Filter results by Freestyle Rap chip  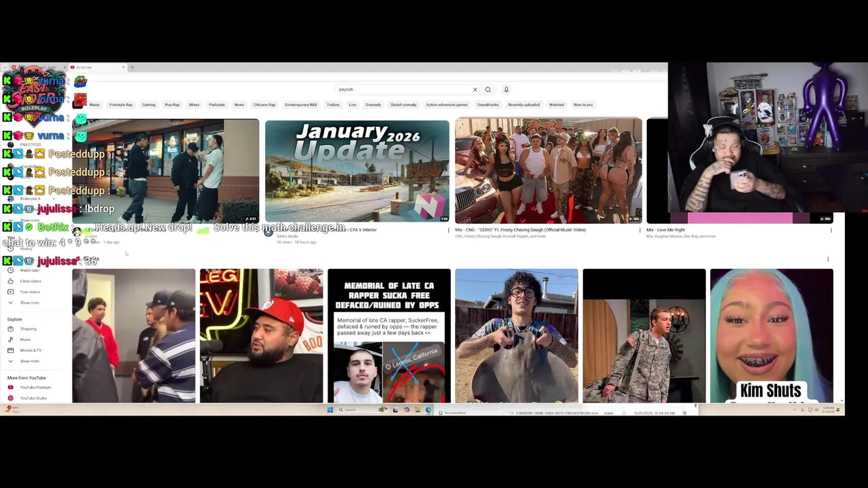click(121, 105)
